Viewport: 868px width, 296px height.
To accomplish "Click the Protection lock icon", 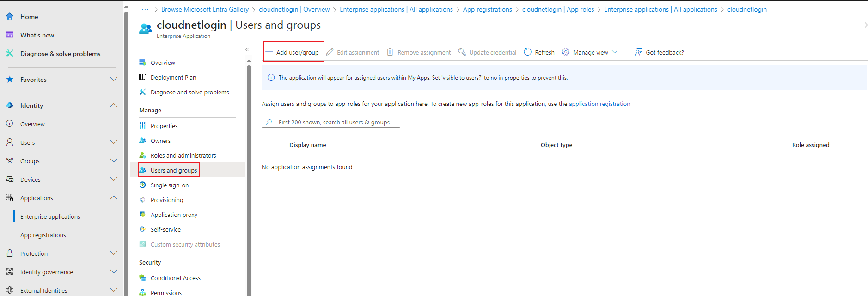I will (x=10, y=253).
